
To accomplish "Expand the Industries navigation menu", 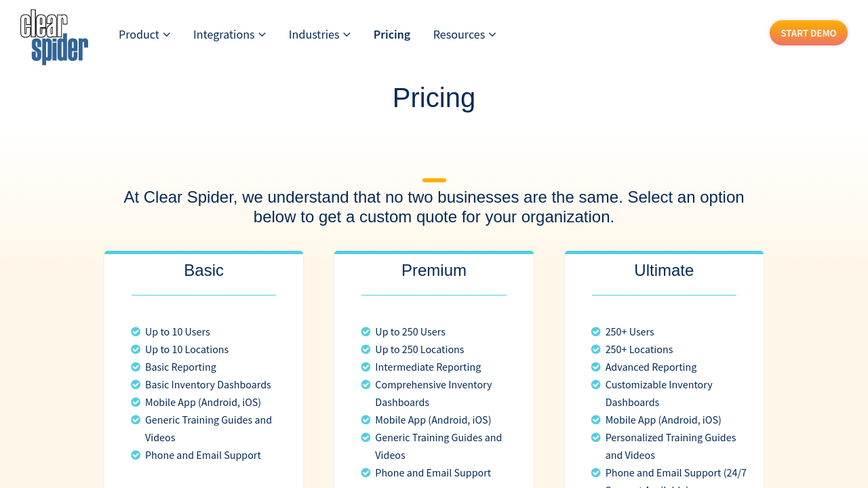I will [x=319, y=35].
